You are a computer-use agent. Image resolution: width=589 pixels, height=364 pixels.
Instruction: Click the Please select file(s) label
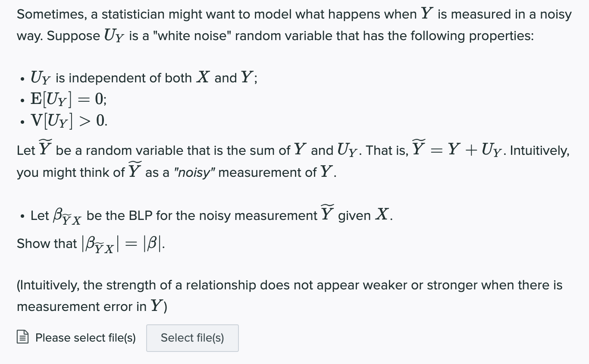tap(85, 338)
